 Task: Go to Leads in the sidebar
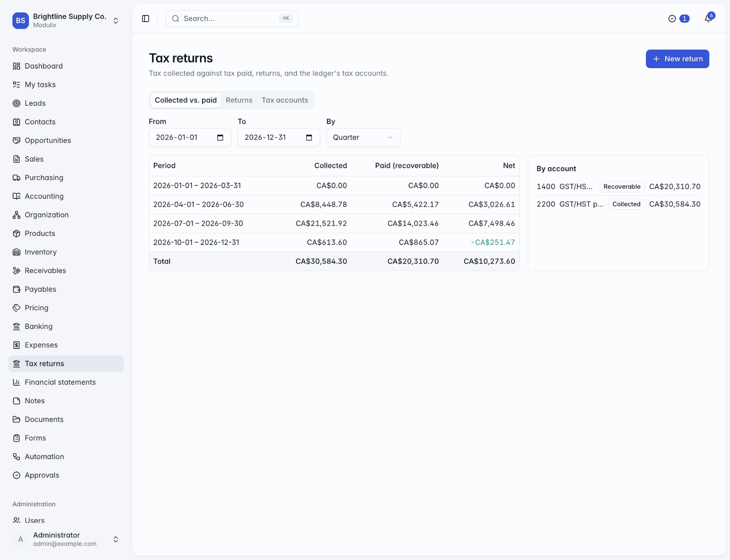pos(66,103)
